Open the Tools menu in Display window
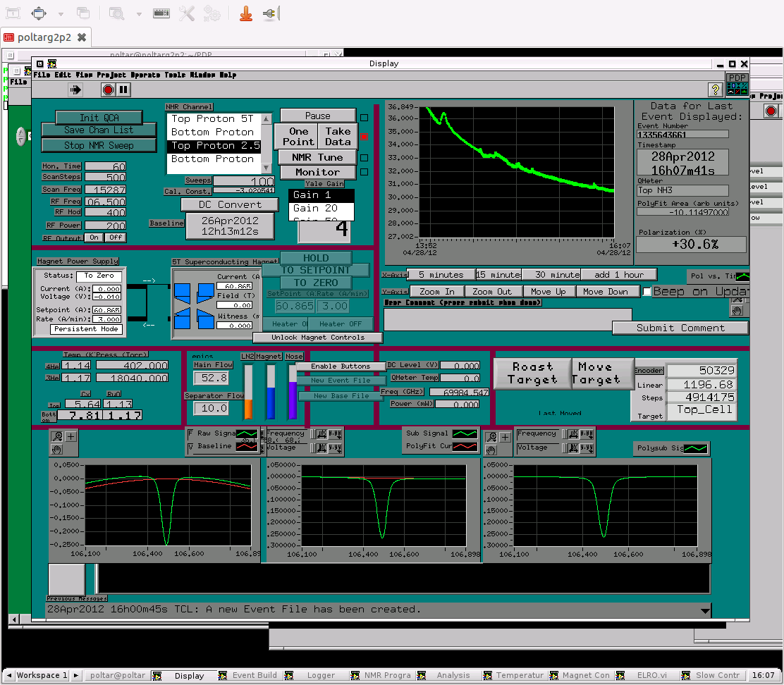Viewport: 784px width, 685px height. [175, 75]
